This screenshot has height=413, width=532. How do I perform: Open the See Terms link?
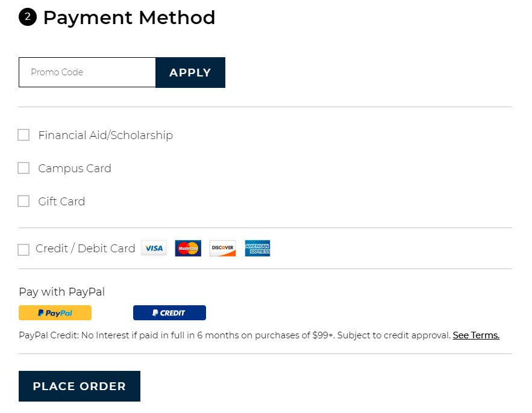476,335
